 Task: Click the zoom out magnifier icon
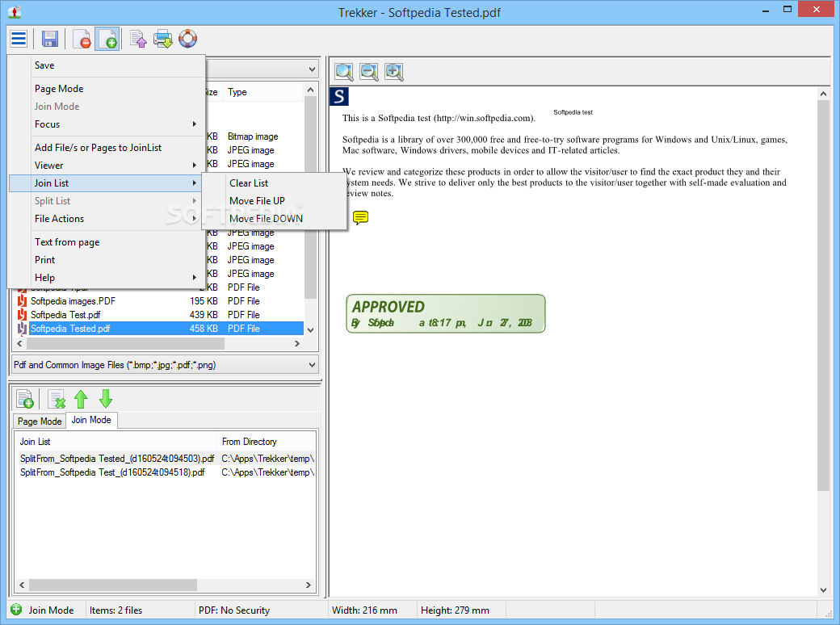tap(369, 72)
